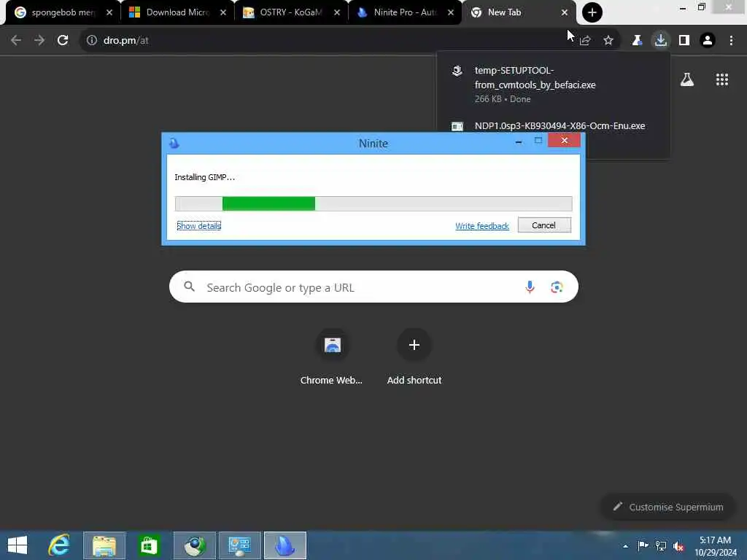Close the spongebob tab
This screenshot has width=747, height=560.
tap(109, 12)
